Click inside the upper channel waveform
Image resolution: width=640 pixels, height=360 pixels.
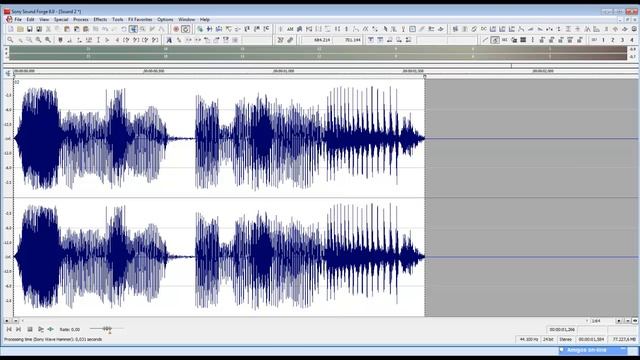pyautogui.click(x=219, y=138)
